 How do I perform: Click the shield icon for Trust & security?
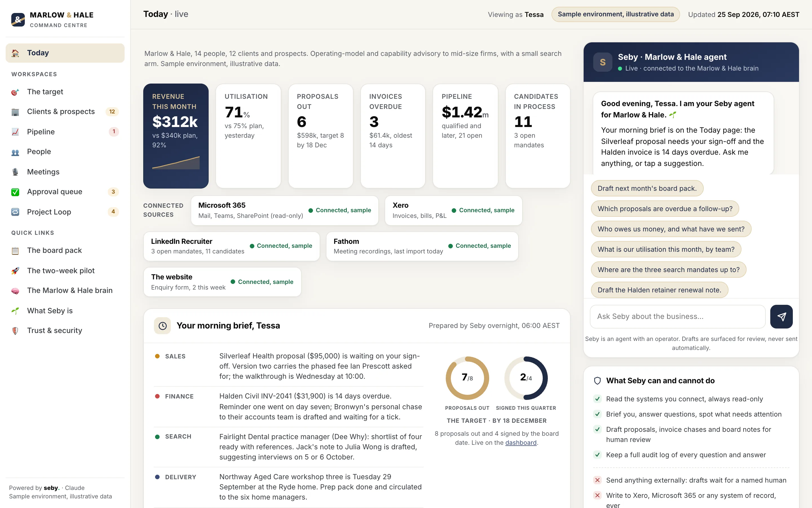(x=15, y=330)
